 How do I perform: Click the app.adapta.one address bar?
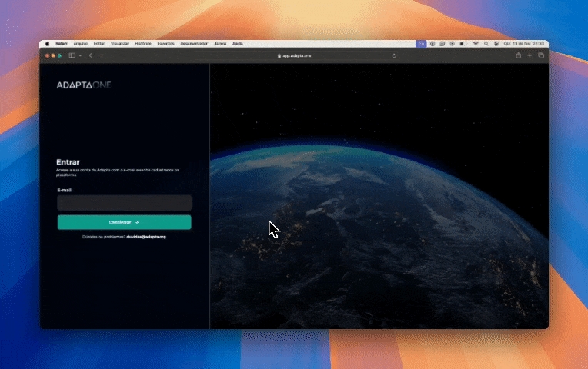pyautogui.click(x=296, y=55)
